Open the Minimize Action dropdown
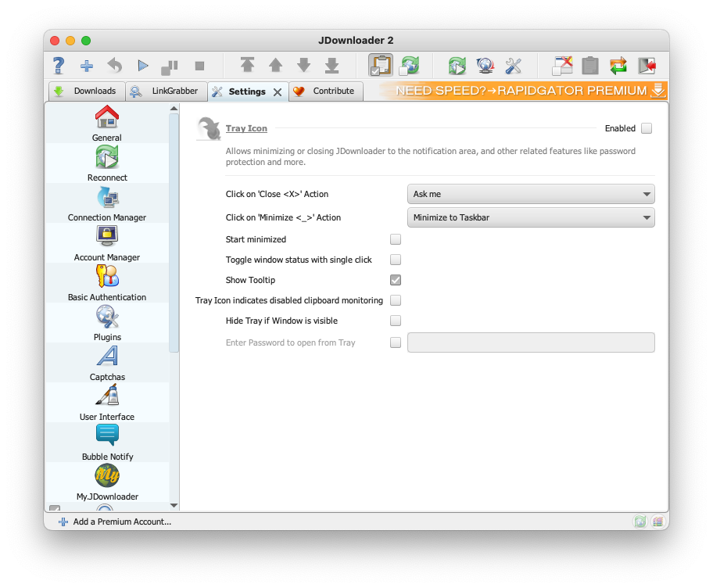Image resolution: width=713 pixels, height=588 pixels. [531, 218]
